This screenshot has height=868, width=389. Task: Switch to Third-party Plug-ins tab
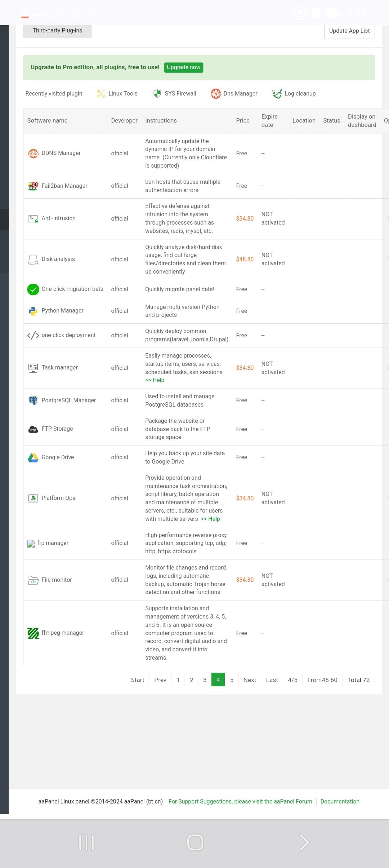point(57,31)
